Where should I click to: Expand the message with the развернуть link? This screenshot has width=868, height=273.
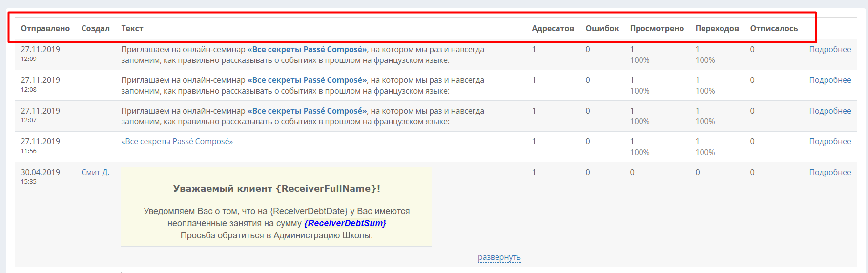point(499,257)
